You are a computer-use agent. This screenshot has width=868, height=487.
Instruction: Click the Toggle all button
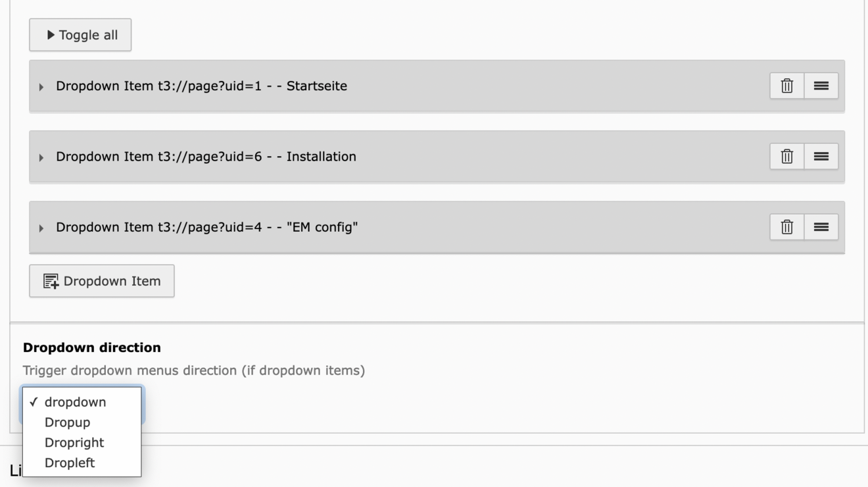point(80,36)
